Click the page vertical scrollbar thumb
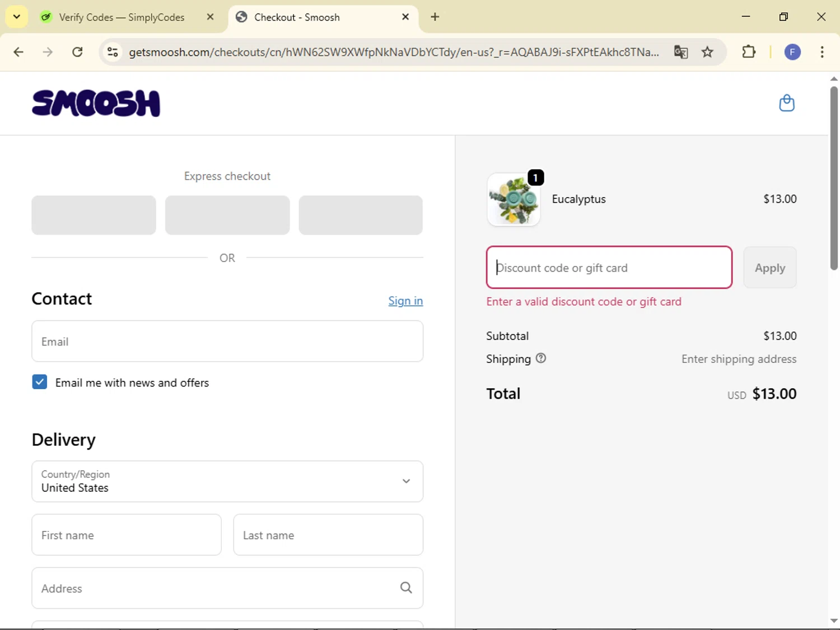The height and width of the screenshot is (630, 840). [834, 178]
